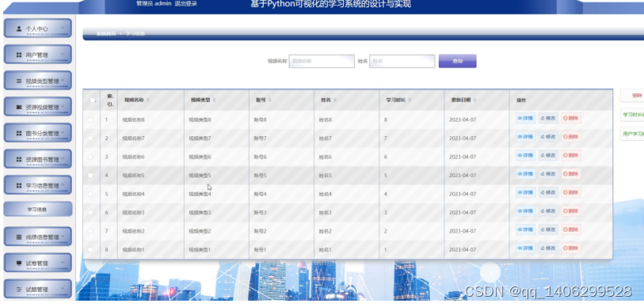This screenshot has height=307, width=644.
Task: Check the box for 视频名称3 row
Action: (x=90, y=213)
